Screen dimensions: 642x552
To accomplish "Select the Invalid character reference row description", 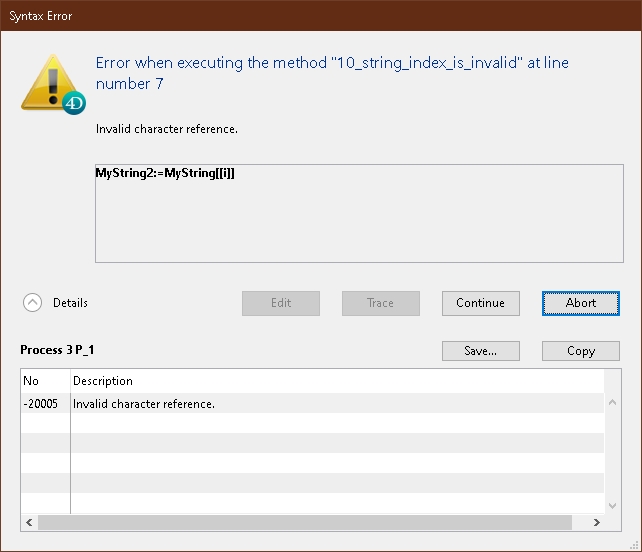I will point(144,404).
